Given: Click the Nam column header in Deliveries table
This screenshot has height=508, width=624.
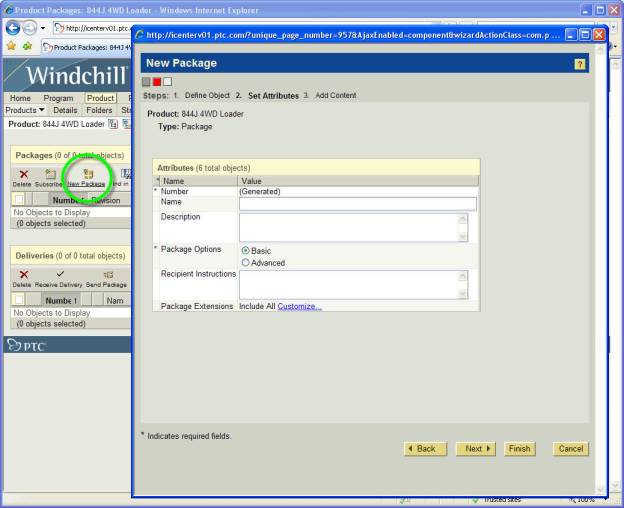Looking at the screenshot, I should point(116,300).
